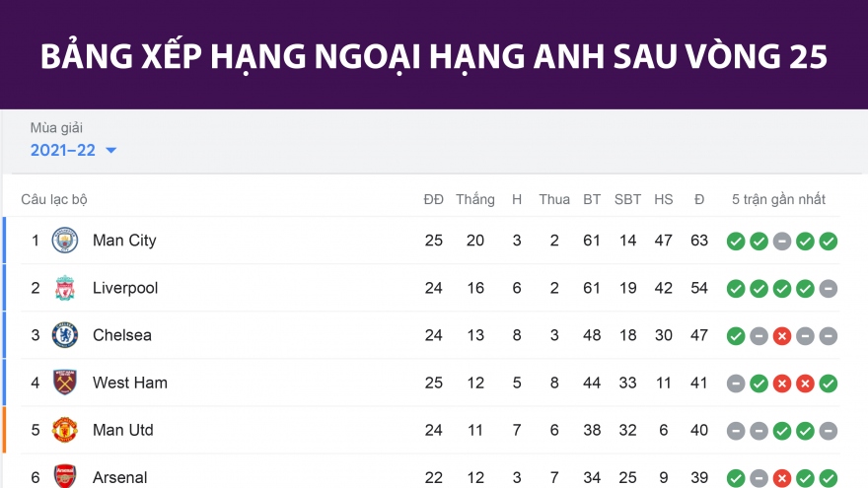
Task: Click Chelsea's red loss result icon
Action: (x=782, y=335)
